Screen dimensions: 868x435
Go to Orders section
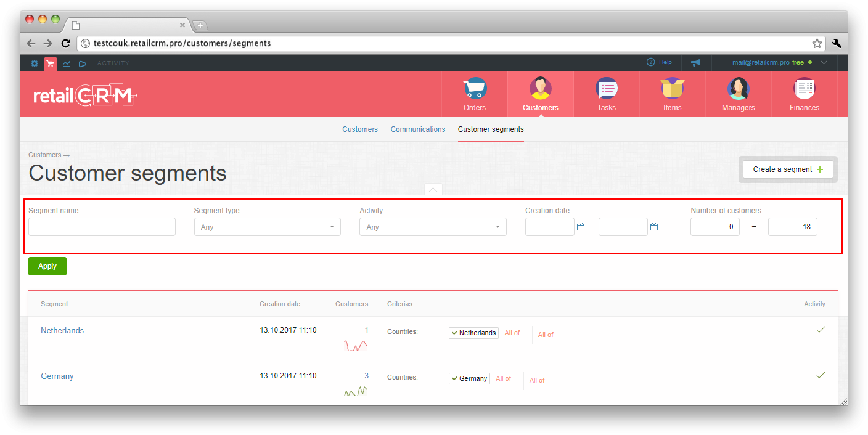point(475,94)
